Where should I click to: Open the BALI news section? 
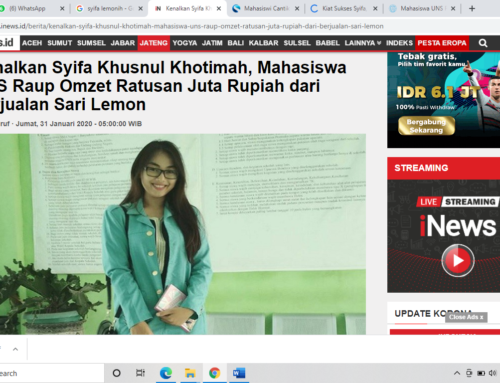pyautogui.click(x=236, y=43)
